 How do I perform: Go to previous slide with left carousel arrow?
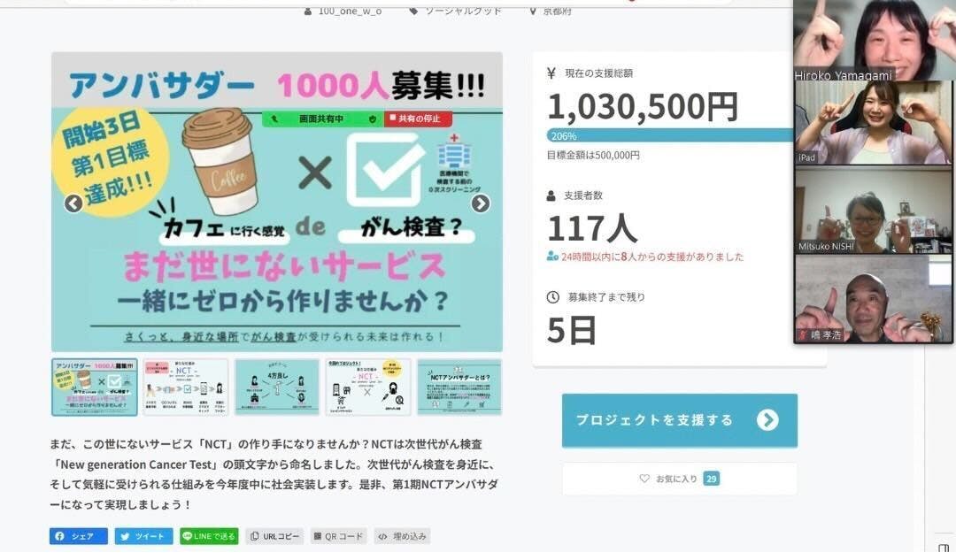[x=73, y=203]
